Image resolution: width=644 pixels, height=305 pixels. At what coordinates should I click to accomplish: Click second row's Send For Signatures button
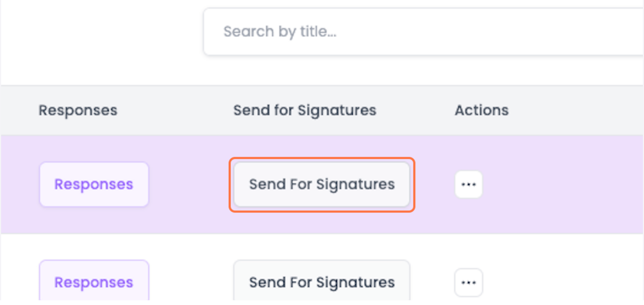(x=322, y=282)
